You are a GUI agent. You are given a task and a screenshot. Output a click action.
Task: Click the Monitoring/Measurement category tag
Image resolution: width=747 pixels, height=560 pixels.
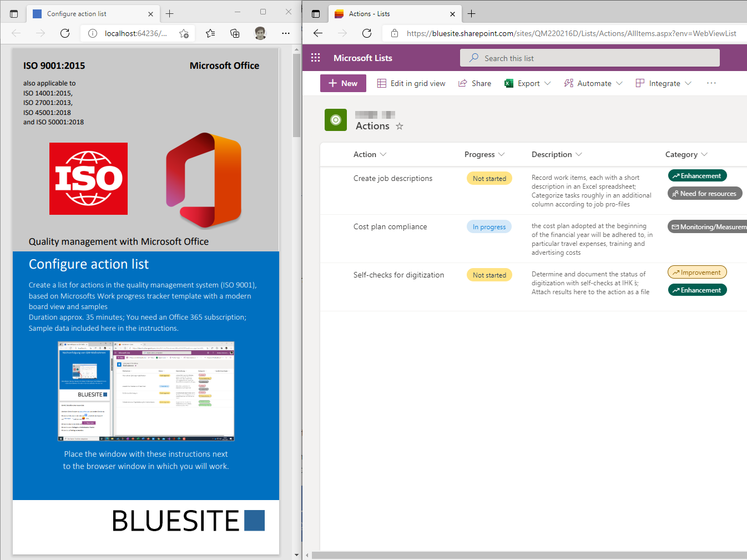708,226
